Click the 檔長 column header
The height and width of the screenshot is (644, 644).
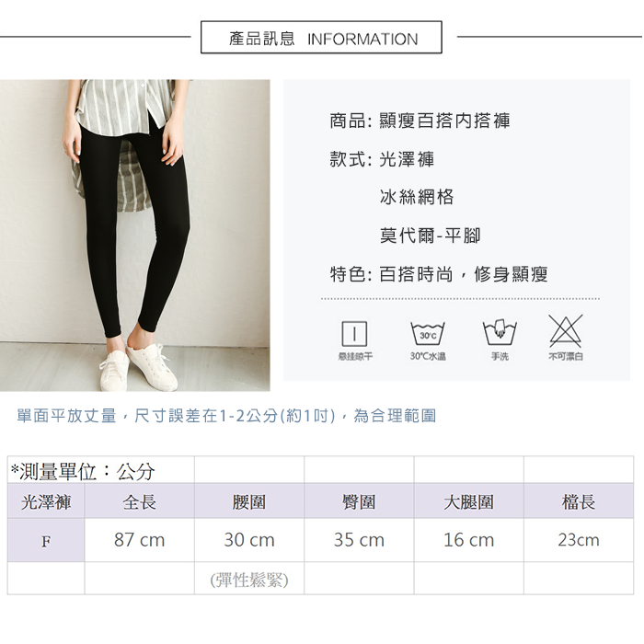[579, 501]
